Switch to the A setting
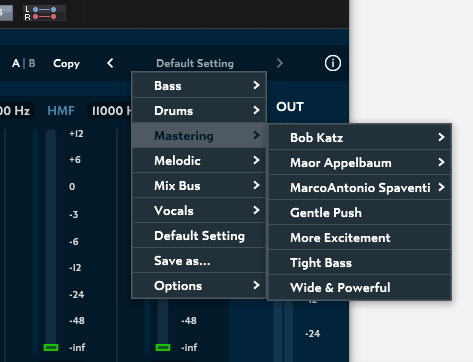The width and height of the screenshot is (473, 362). click(x=16, y=63)
